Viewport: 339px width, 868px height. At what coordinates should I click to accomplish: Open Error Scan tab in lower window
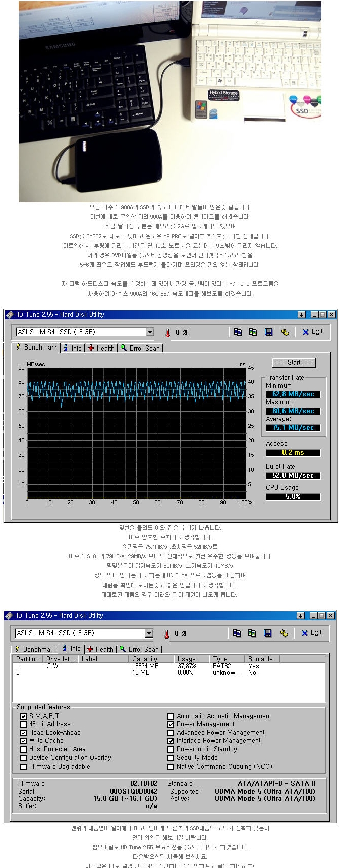point(139,649)
